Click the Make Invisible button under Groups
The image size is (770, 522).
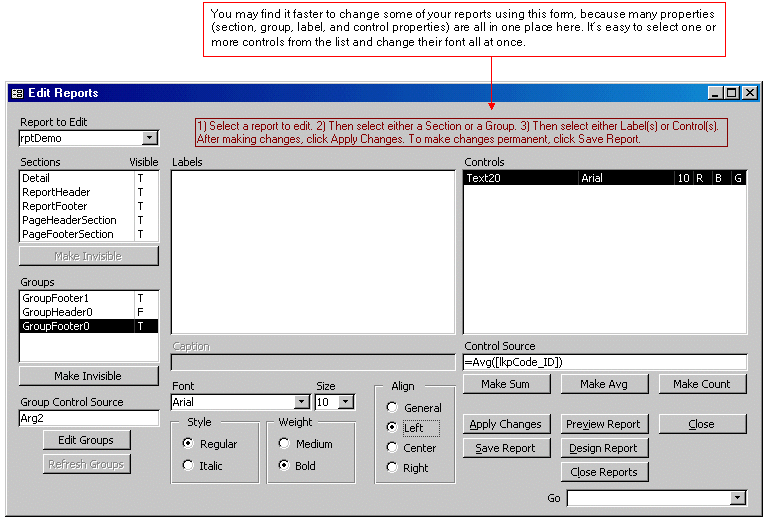click(x=88, y=376)
